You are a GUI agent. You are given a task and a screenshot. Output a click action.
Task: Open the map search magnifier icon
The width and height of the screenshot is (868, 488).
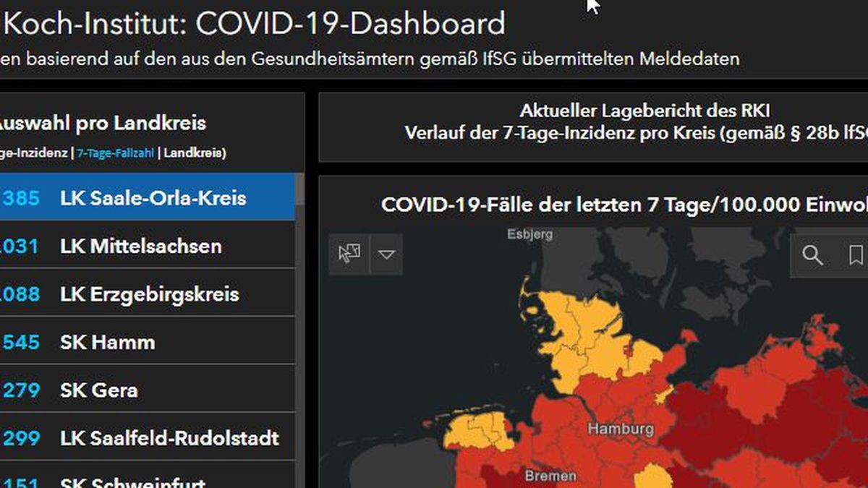coord(812,254)
